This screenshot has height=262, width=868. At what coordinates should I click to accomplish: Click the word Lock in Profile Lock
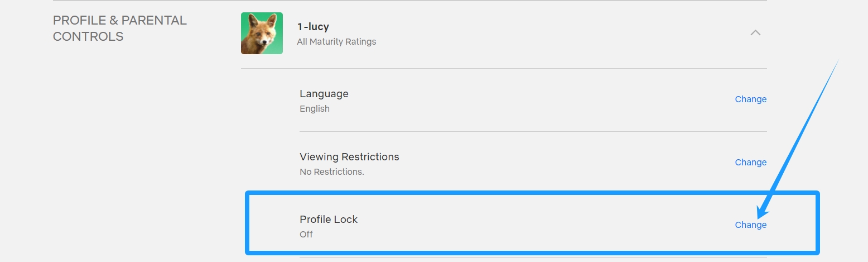(346, 220)
